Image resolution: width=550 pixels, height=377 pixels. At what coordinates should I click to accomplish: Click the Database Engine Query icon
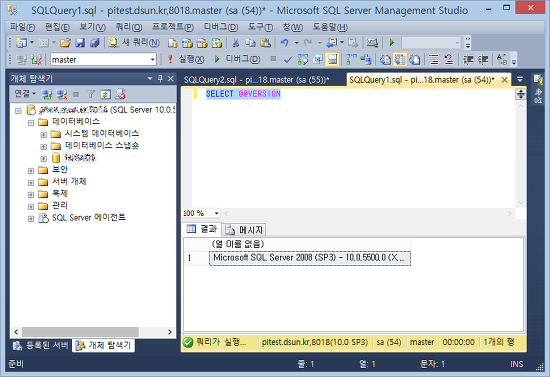click(x=173, y=43)
